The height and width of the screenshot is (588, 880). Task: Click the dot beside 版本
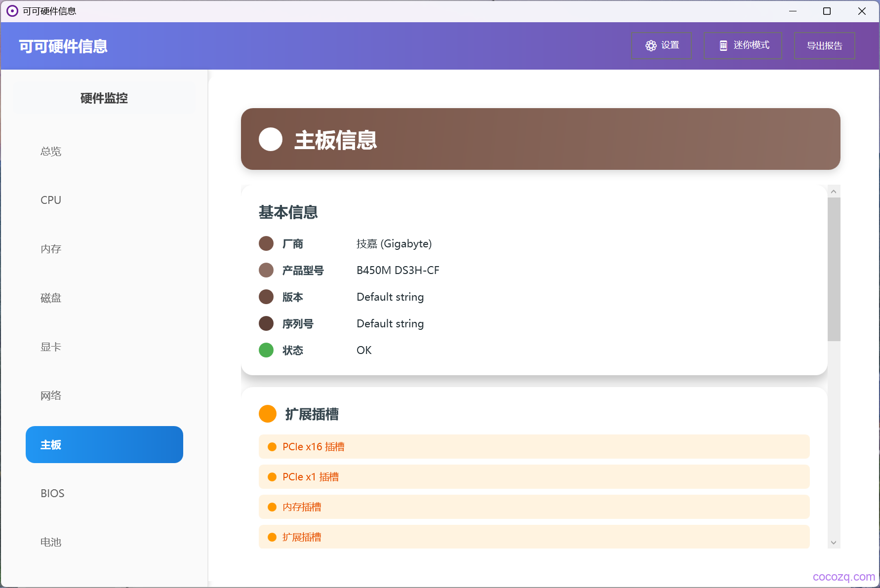point(266,297)
